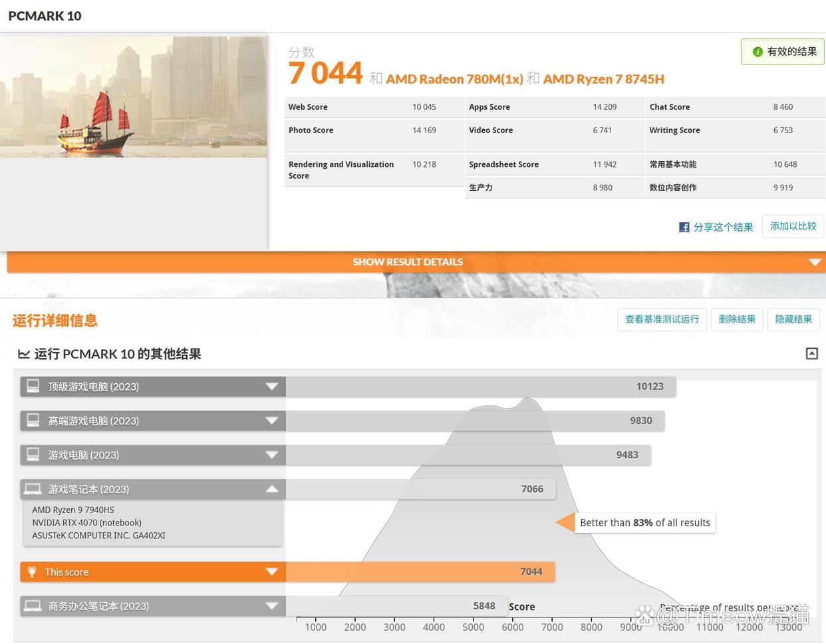Click the Hong Kong junk boat thumbnail
Screen dimensions: 826x644
(x=134, y=96)
